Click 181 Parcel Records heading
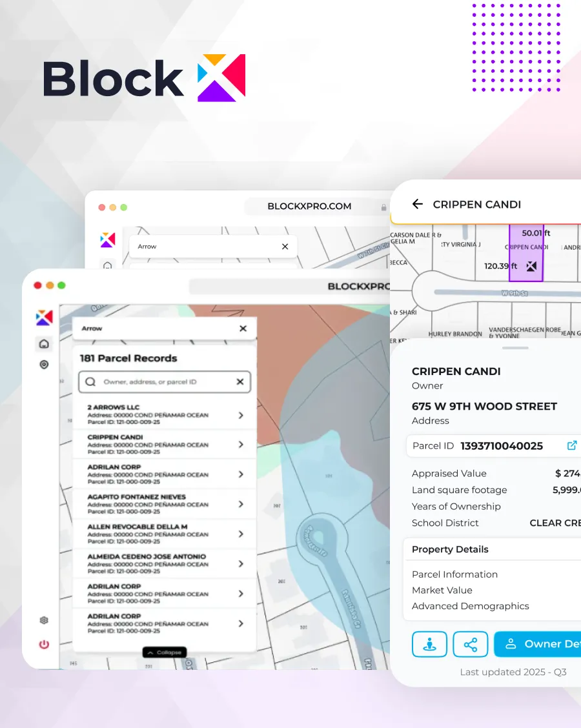The image size is (581, 728). [128, 358]
